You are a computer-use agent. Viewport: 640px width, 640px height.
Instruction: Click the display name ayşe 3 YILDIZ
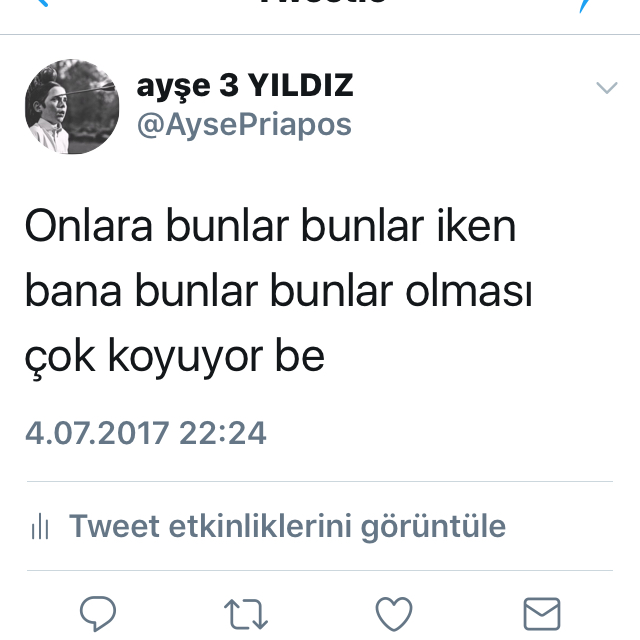click(245, 87)
